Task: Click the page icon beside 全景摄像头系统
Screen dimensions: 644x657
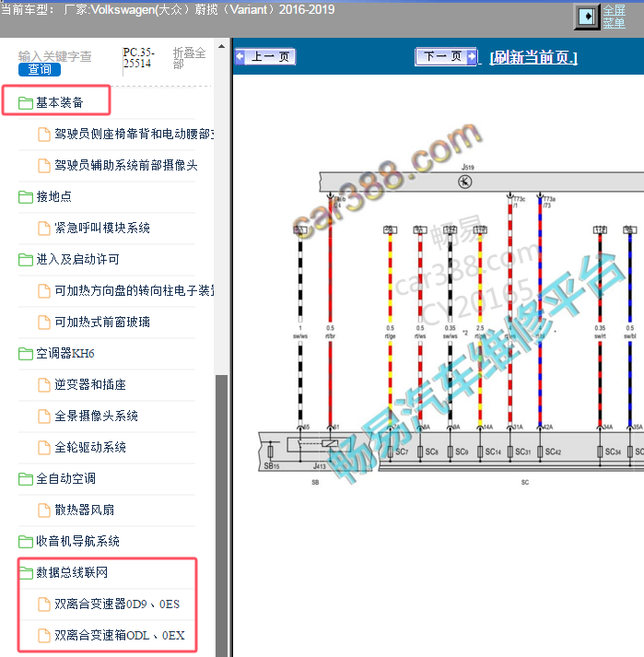Action: (x=44, y=416)
